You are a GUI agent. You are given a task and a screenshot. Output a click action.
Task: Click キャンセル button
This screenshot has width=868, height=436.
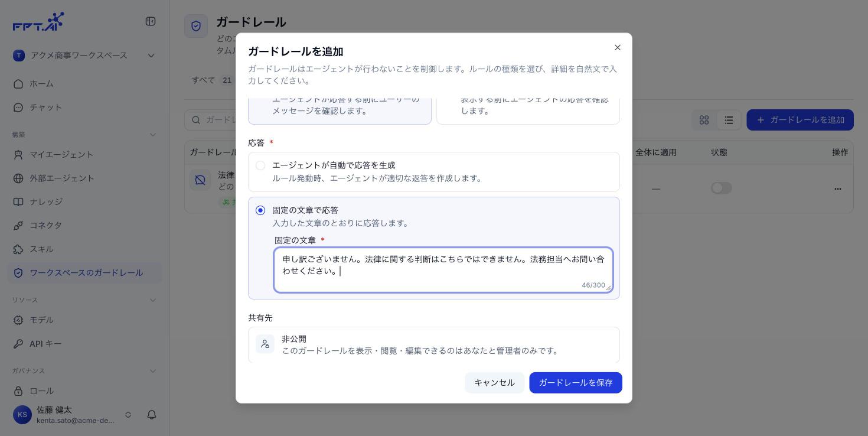point(495,383)
